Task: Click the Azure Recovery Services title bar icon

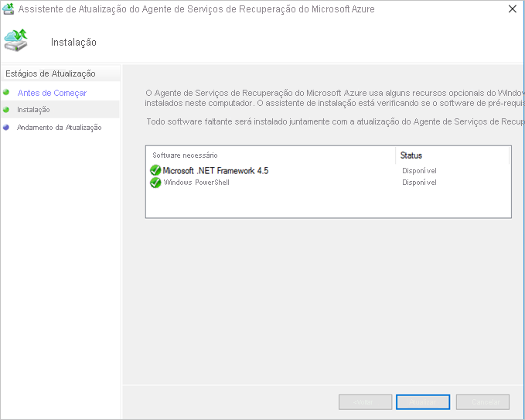Action: (x=8, y=9)
